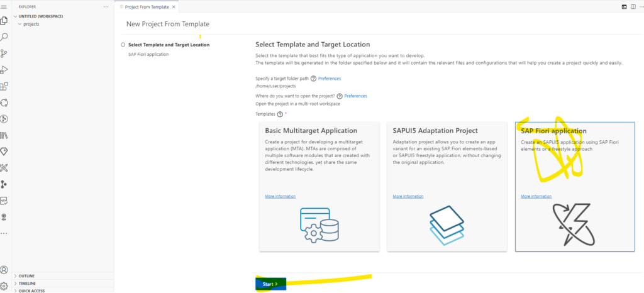
Task: Click the help icon beside Templates label
Action: pyautogui.click(x=280, y=114)
